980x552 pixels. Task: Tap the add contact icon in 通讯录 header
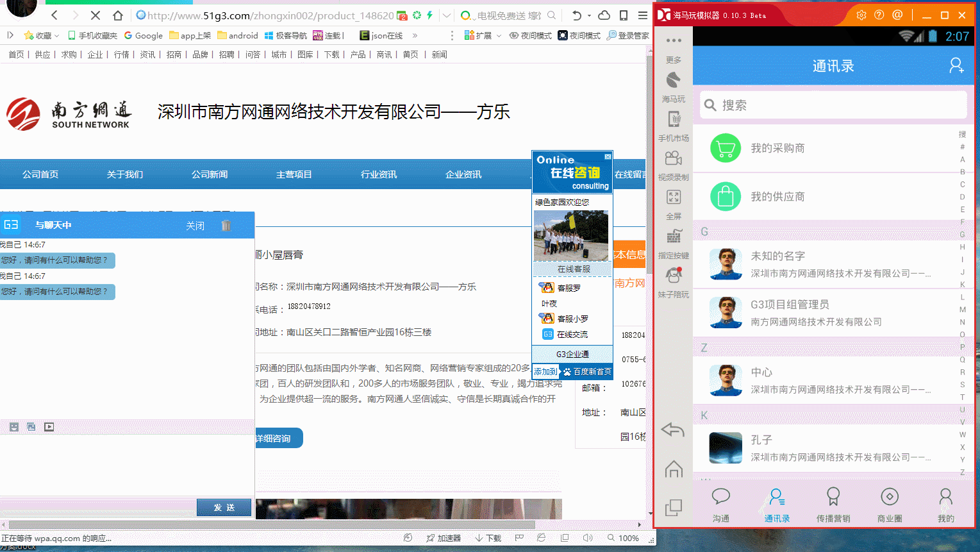tap(956, 65)
